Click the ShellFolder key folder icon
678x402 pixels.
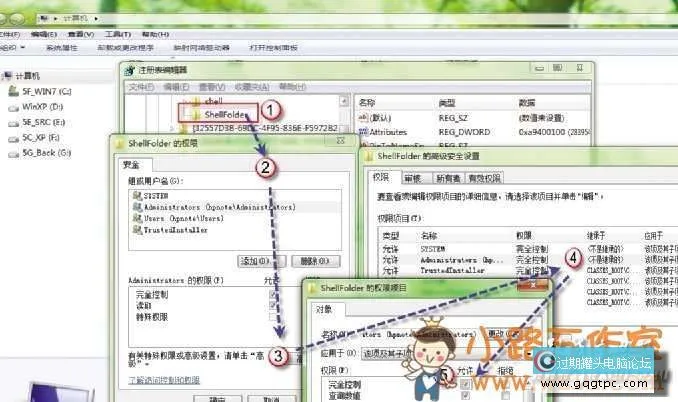196,115
